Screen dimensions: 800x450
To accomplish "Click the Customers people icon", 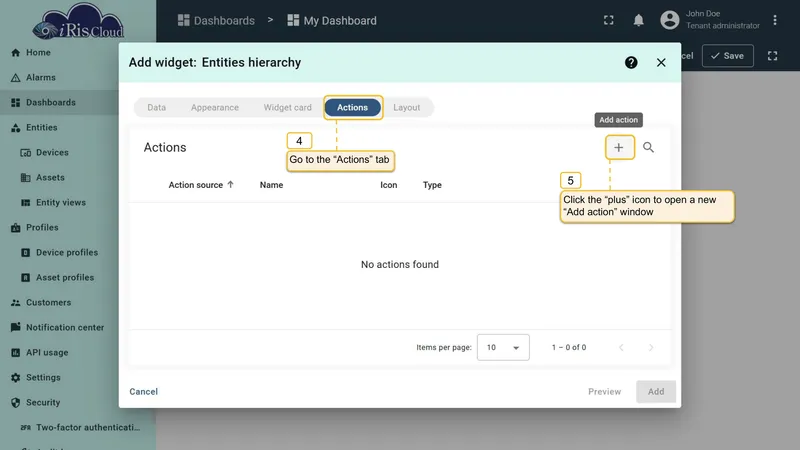I will coord(16,303).
